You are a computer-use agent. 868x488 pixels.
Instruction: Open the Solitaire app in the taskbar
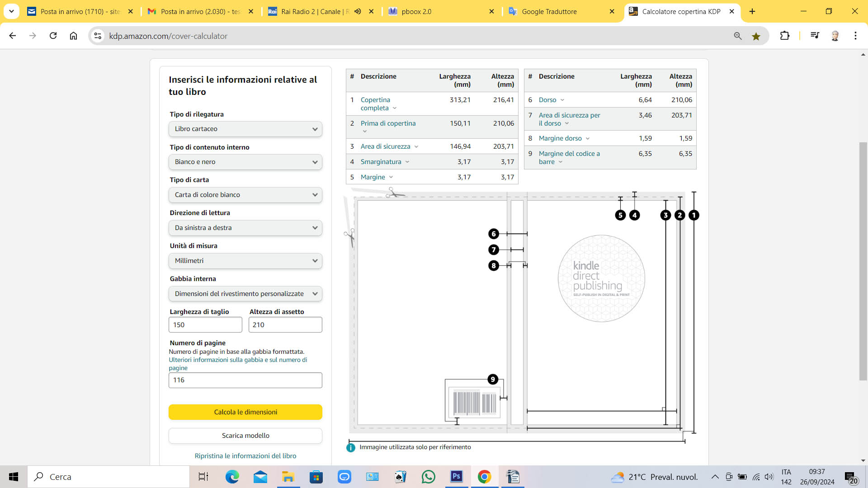coord(400,477)
